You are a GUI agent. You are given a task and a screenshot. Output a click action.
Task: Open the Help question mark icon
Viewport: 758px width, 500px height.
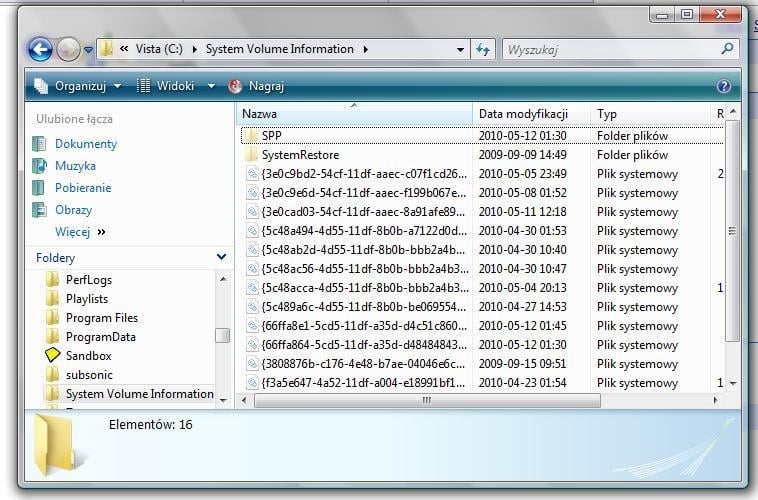coord(724,87)
